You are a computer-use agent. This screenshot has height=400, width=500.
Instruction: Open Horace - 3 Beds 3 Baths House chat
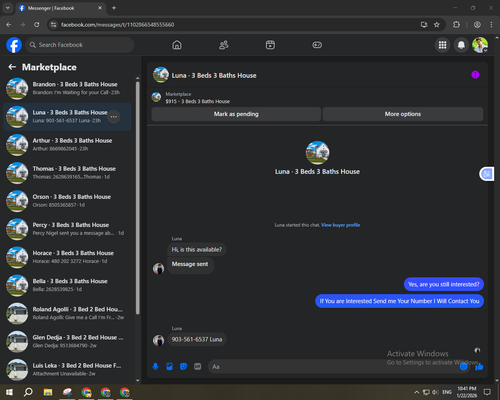tap(68, 257)
